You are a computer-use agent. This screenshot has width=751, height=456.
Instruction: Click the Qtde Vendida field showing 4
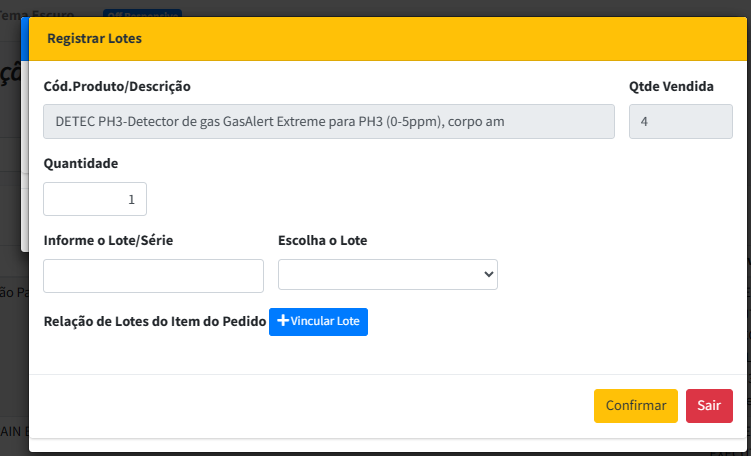point(681,122)
